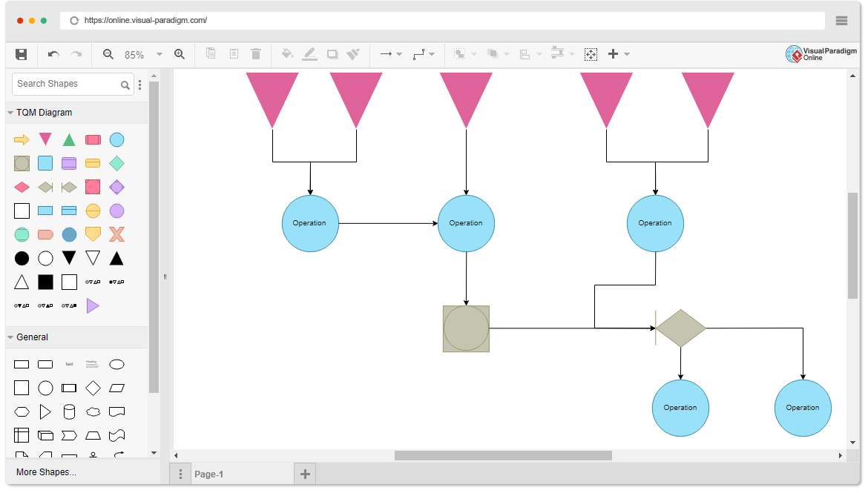Click the Save diagram icon
868x493 pixels.
(x=21, y=54)
